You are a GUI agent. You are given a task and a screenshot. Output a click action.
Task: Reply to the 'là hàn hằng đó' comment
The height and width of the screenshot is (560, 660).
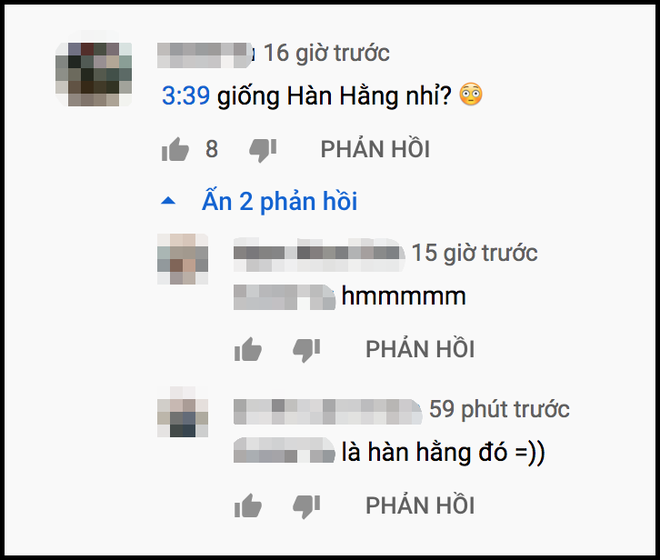coord(420,505)
